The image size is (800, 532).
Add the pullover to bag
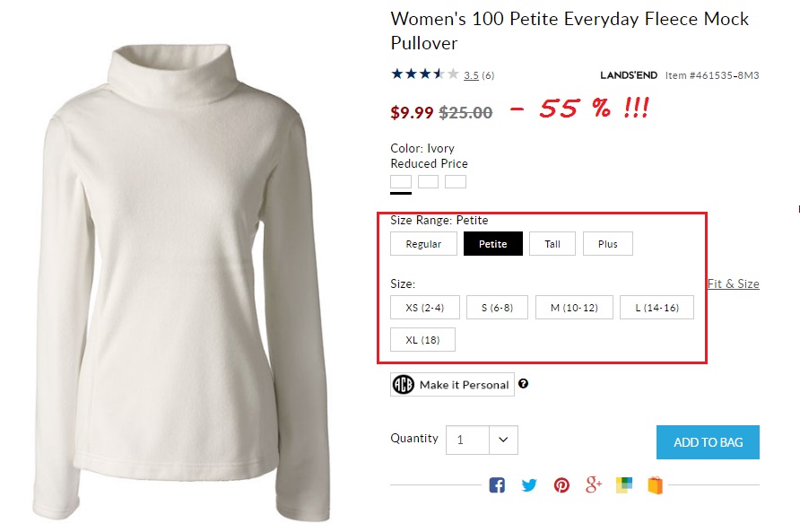pos(708,442)
